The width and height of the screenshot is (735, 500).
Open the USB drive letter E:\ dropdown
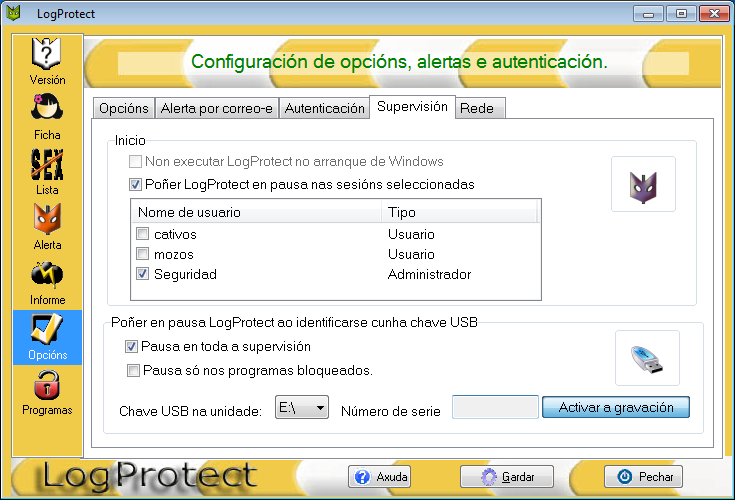[x=302, y=407]
